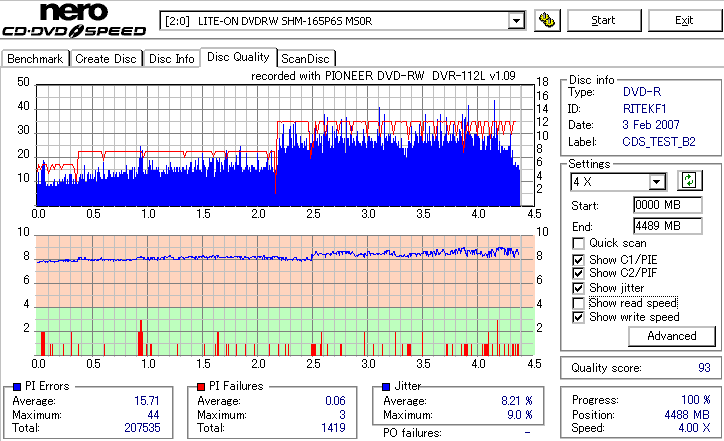Click the disc type DVD-R
Image resolution: width=724 pixels, height=441 pixels.
pyautogui.click(x=642, y=92)
